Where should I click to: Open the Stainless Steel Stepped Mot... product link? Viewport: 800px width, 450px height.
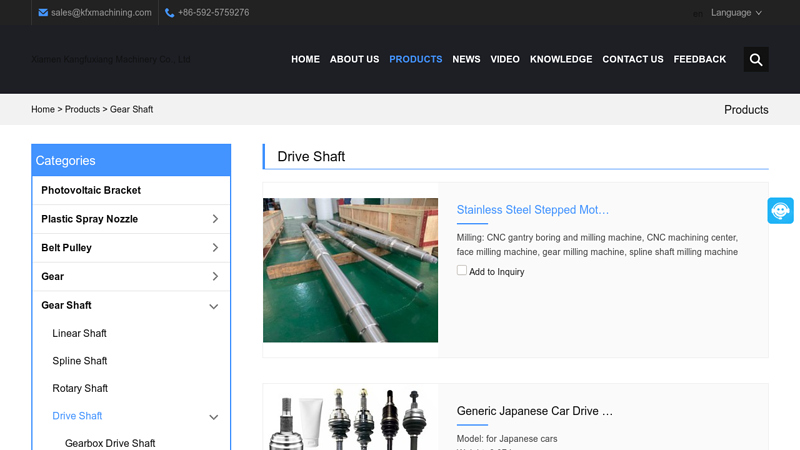pyautogui.click(x=533, y=210)
